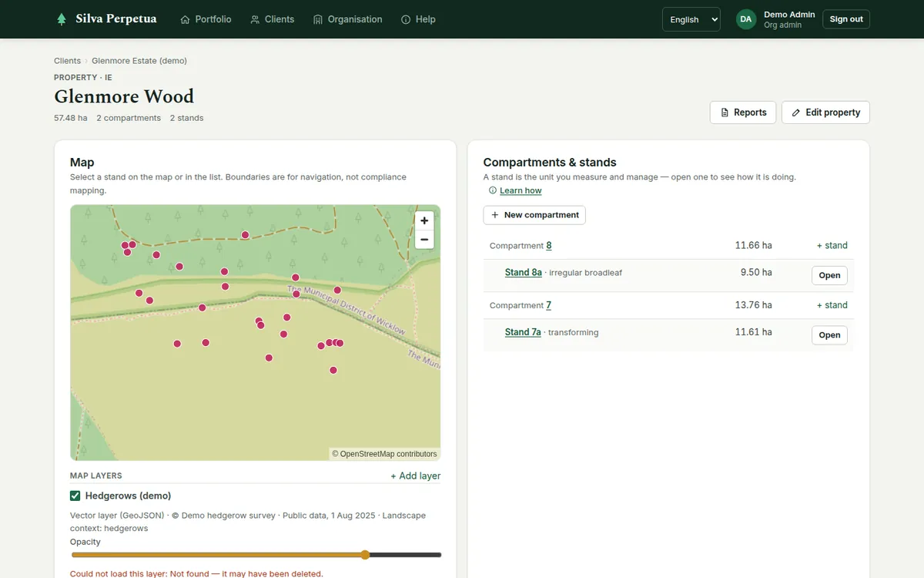924x578 pixels.
Task: Open the Compartment 7 link
Action: pos(548,305)
